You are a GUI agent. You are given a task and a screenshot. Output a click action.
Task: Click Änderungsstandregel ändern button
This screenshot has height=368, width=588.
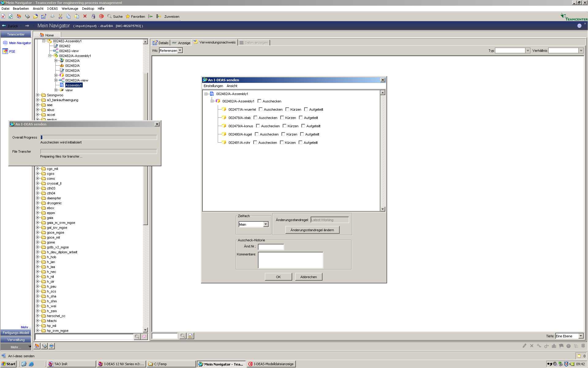tap(312, 230)
